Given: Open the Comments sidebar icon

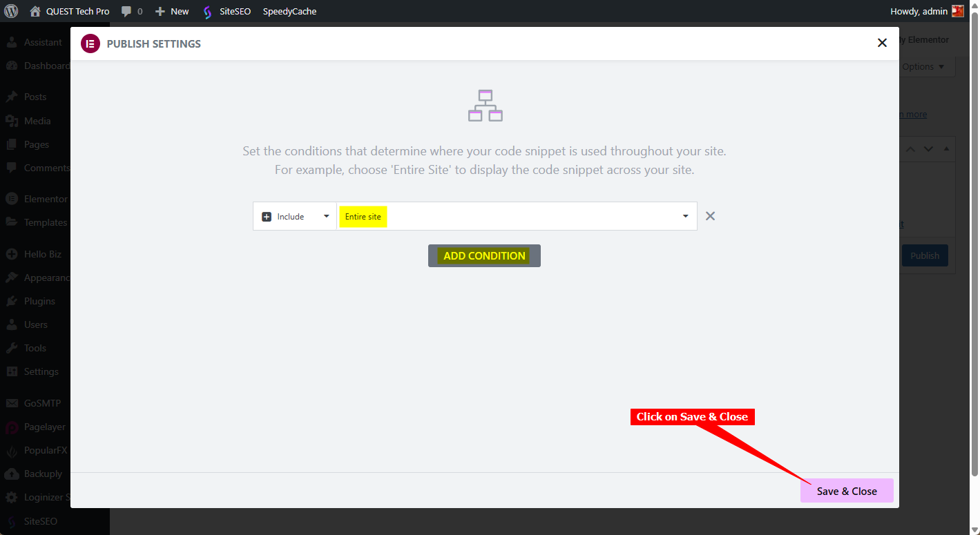Looking at the screenshot, I should [12, 168].
